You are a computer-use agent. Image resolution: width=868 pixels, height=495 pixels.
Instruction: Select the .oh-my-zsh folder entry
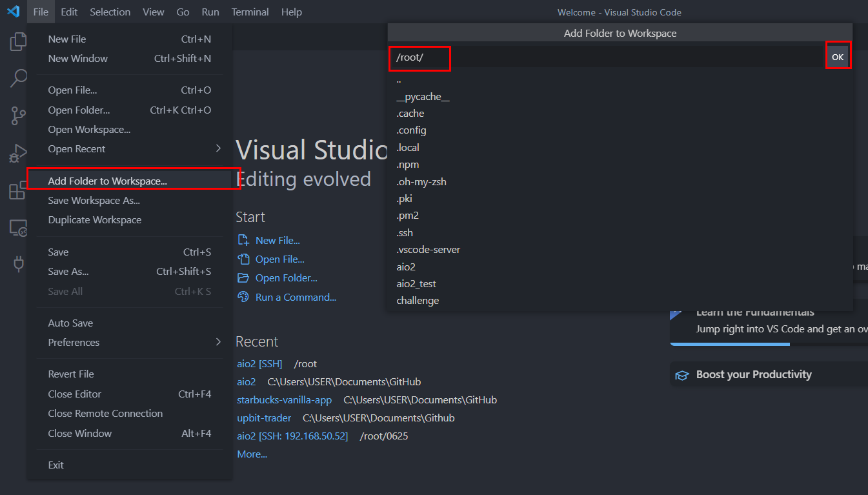[x=620, y=181]
